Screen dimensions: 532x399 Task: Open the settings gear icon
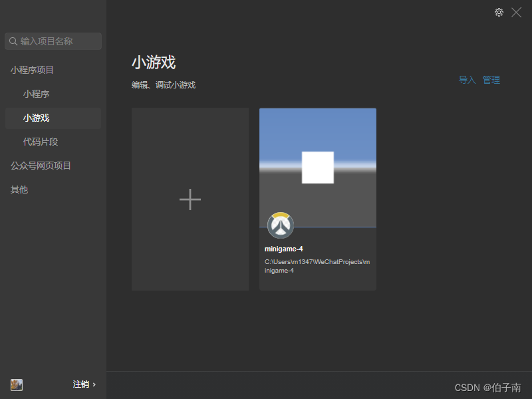tap(499, 12)
